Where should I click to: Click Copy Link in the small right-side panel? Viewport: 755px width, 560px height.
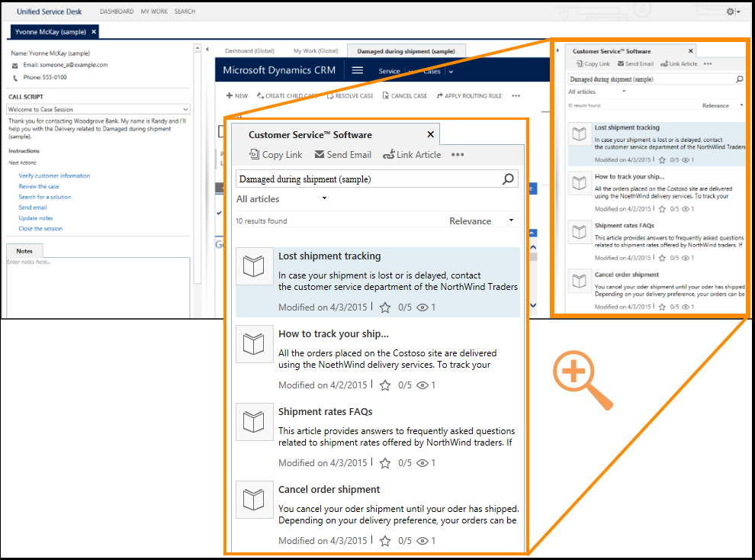point(593,63)
